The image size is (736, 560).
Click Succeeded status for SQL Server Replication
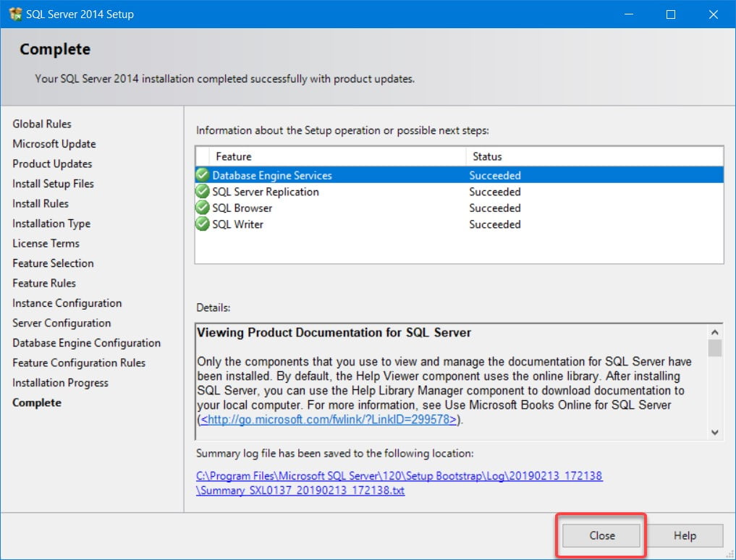pos(495,192)
